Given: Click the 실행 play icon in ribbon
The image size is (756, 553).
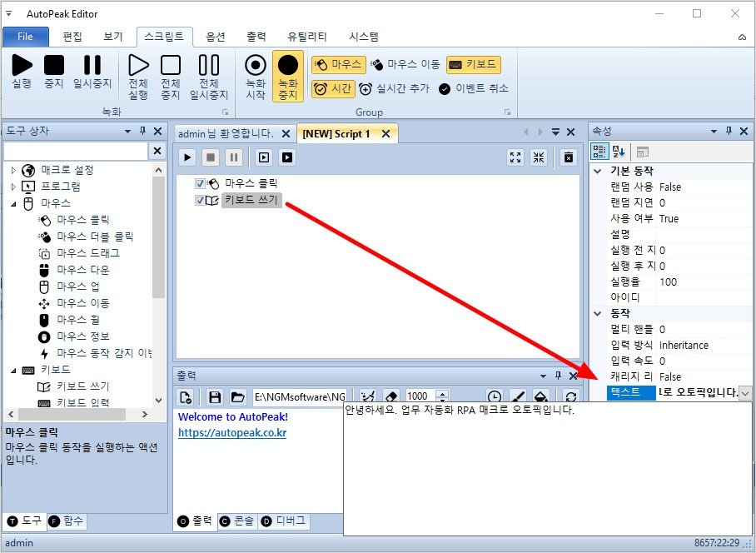Looking at the screenshot, I should (22, 65).
